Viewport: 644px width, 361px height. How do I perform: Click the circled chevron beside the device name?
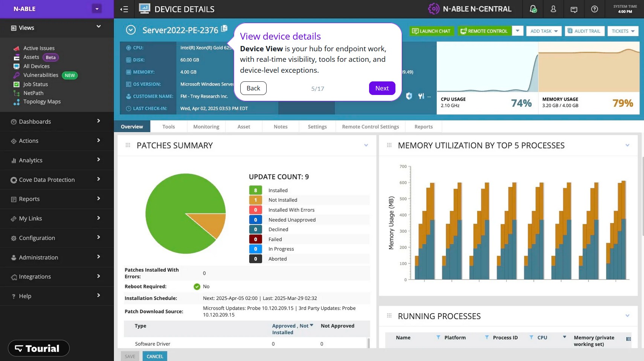131,30
